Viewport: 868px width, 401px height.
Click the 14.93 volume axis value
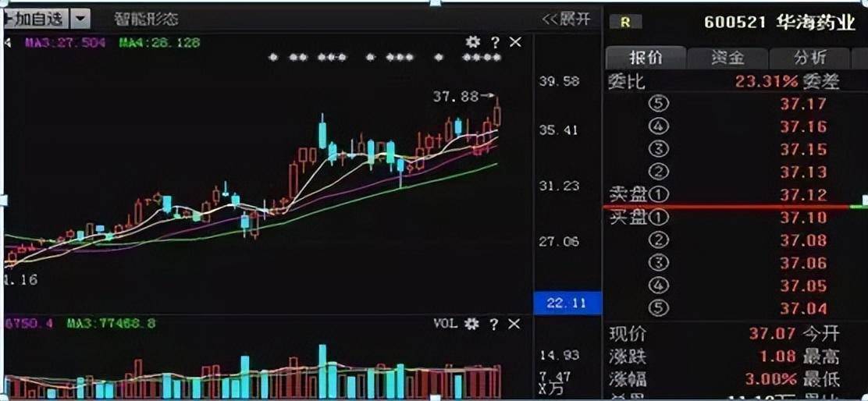(x=559, y=354)
